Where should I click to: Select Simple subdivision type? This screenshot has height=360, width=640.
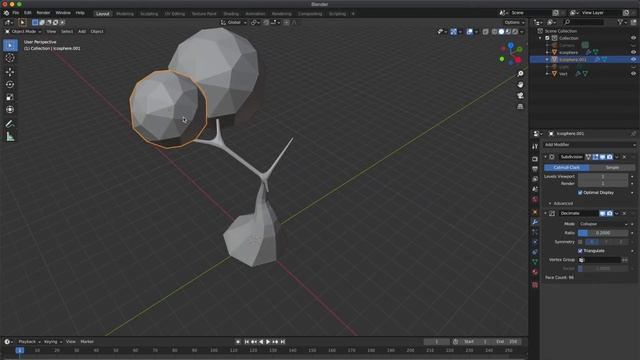612,168
